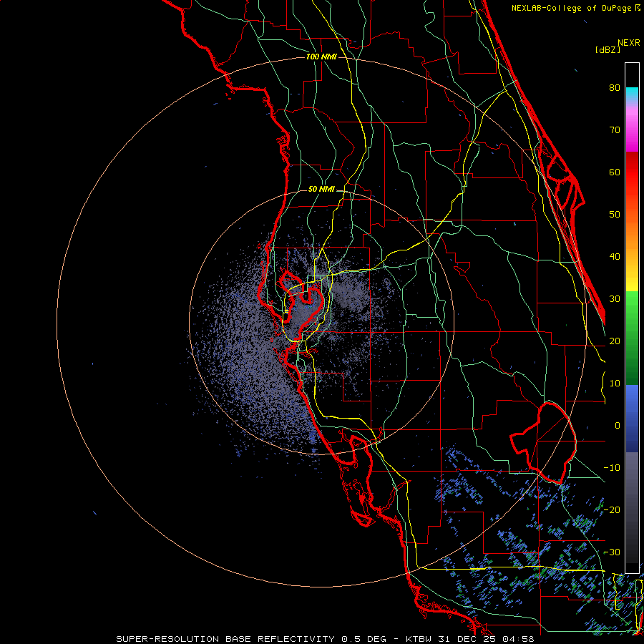Click the [dBZ] units label

(x=608, y=50)
